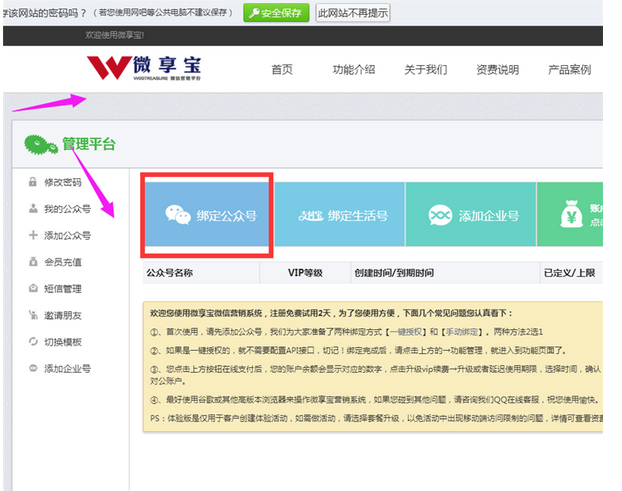The height and width of the screenshot is (491, 622).
Task: Click the envelope icon beside 短信管理
Action: (33, 288)
